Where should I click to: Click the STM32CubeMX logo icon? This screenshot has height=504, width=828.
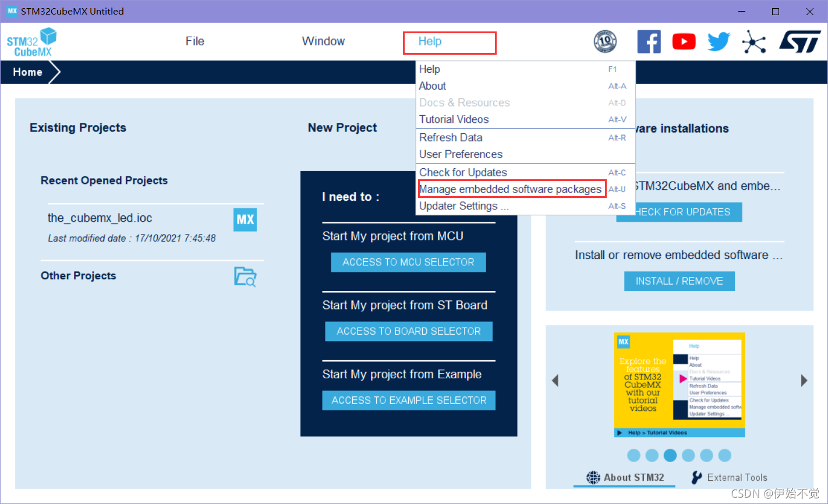pyautogui.click(x=32, y=42)
